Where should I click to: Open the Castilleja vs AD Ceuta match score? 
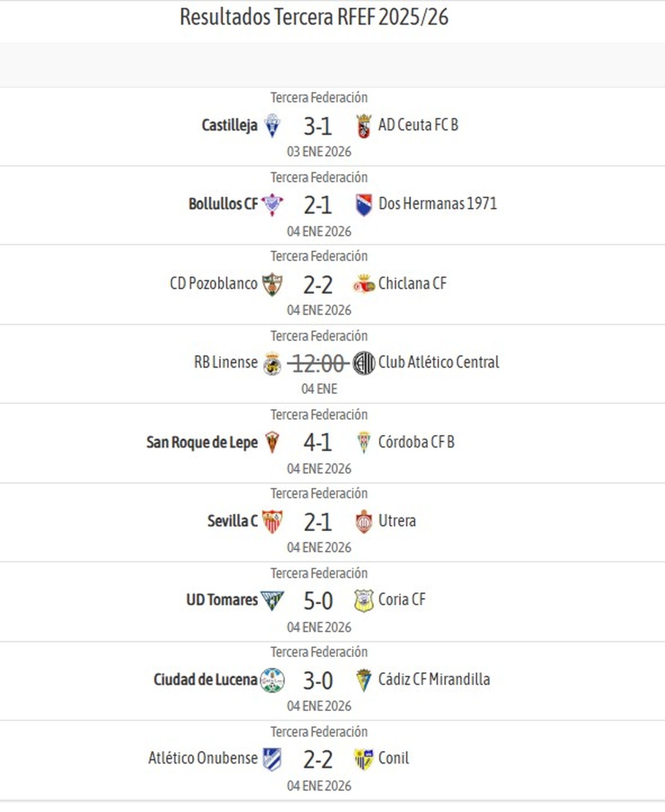click(318, 127)
